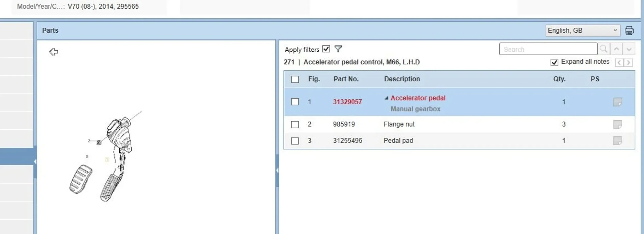Jump to next search result arrow
644x234 pixels.
[629, 49]
